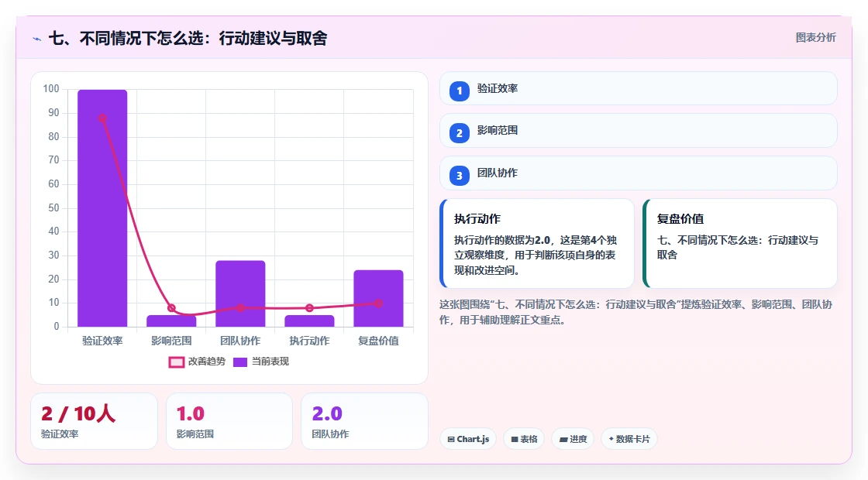Click the 数据卡片 tag
The image size is (868, 480).
629,439
